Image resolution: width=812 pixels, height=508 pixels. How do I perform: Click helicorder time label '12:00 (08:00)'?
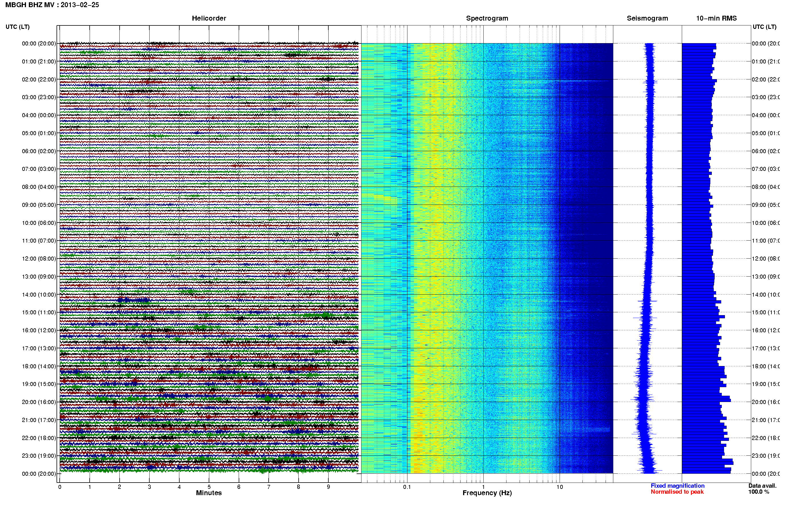tap(39, 259)
